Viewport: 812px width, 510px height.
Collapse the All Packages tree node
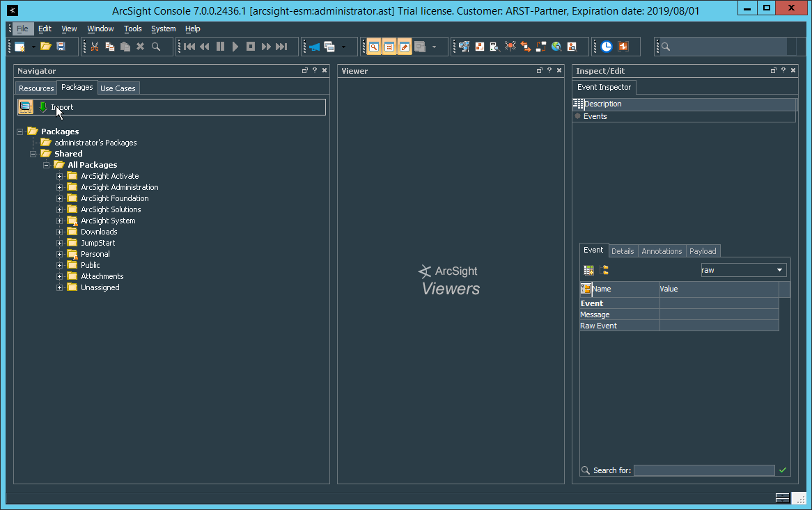[47, 165]
